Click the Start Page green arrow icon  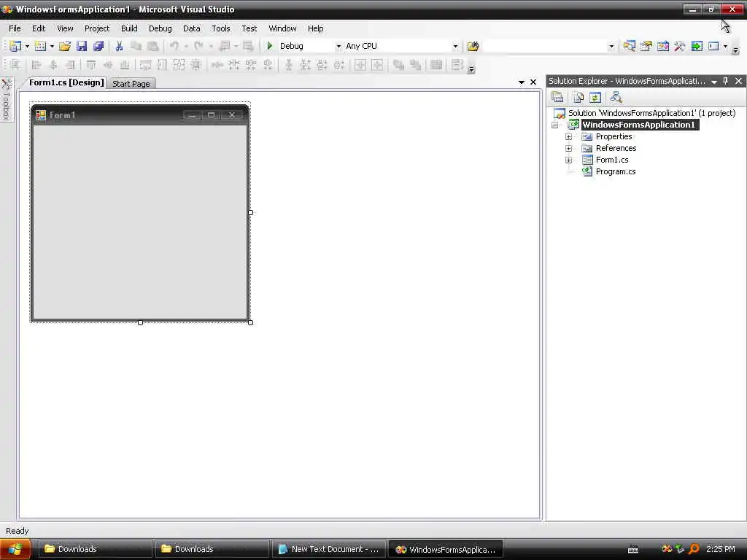697,46
